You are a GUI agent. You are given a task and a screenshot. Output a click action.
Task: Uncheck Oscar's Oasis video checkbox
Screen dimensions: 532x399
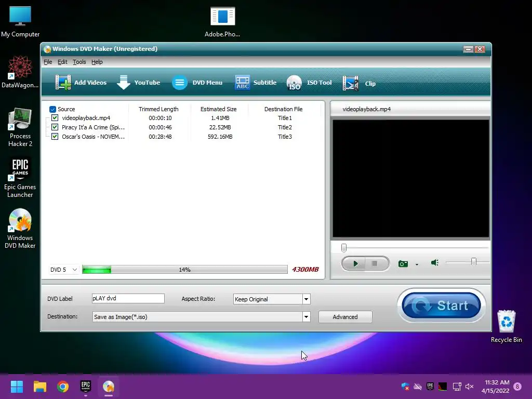(x=55, y=137)
